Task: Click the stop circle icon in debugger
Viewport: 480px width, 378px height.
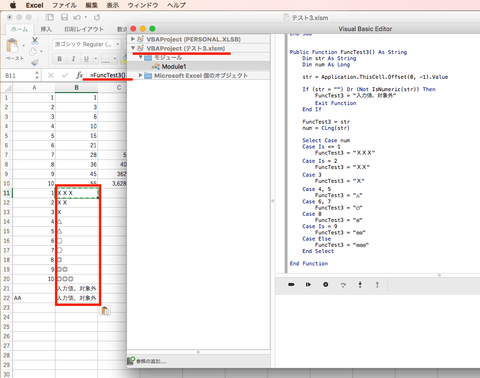Action: tap(326, 284)
